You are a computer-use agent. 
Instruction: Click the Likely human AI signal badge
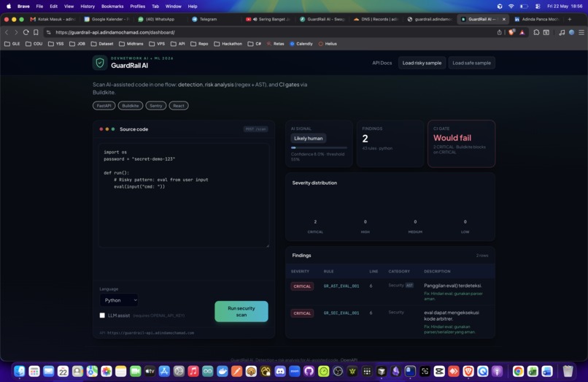pyautogui.click(x=309, y=138)
